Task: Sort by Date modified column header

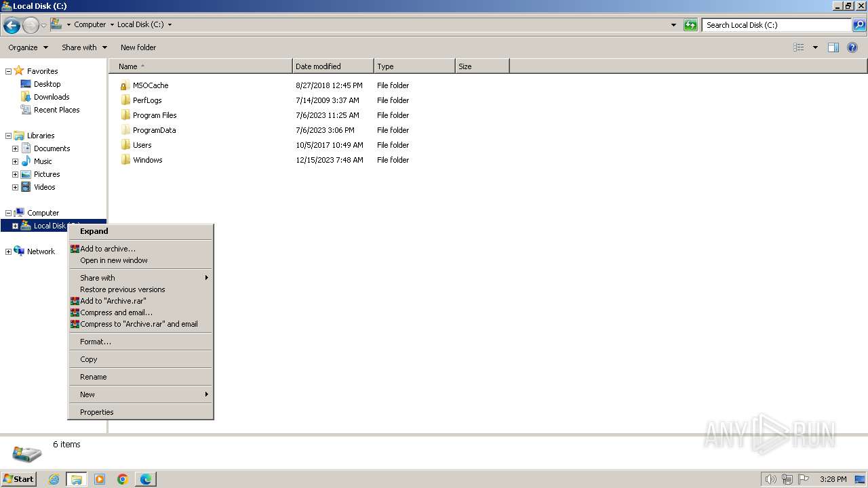Action: 333,66
